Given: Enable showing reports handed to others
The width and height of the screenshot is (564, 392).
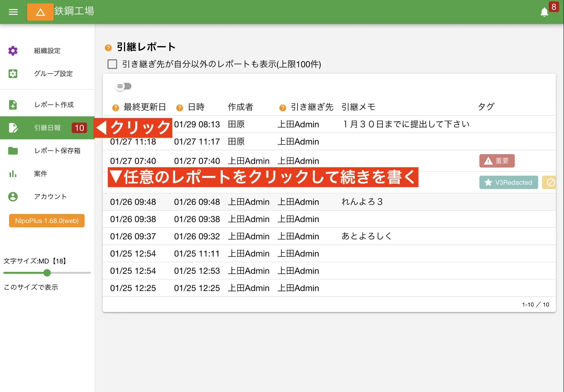Looking at the screenshot, I should (112, 64).
